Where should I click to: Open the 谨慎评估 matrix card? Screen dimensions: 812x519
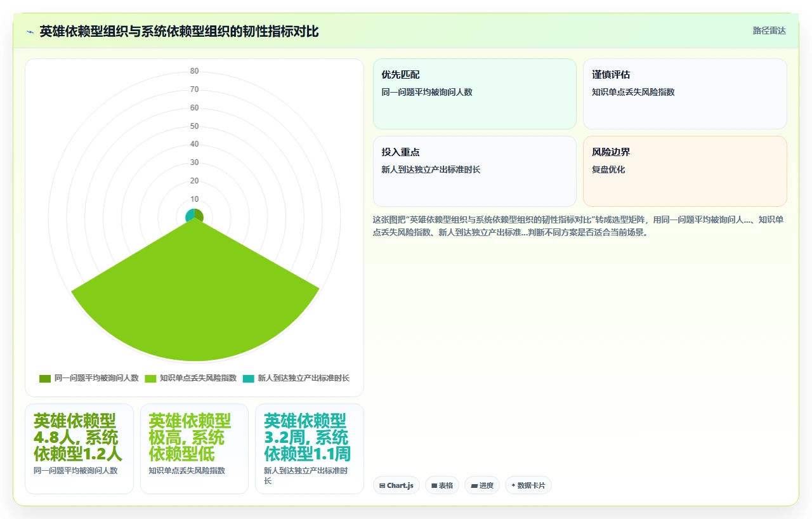(x=685, y=94)
